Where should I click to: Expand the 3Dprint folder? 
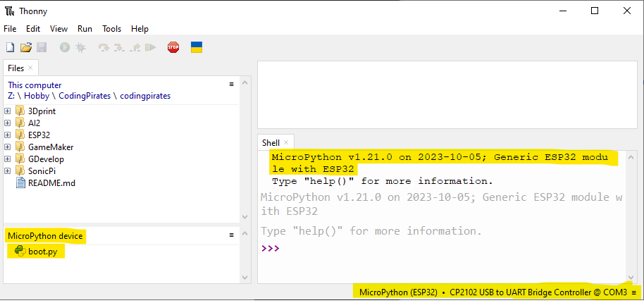tap(8, 111)
